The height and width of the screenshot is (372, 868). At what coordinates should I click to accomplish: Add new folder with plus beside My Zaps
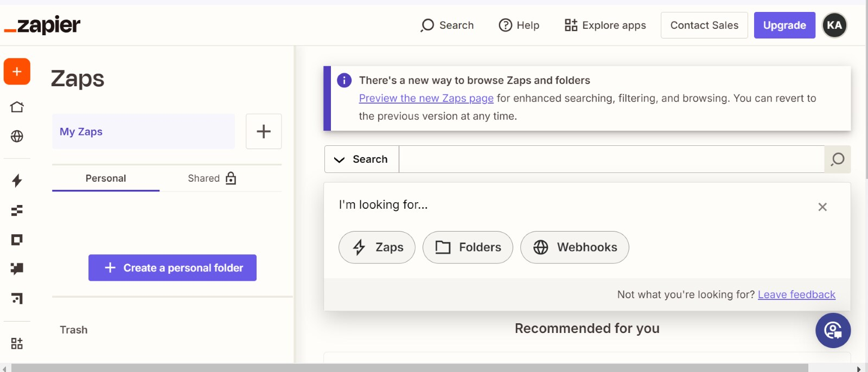264,131
